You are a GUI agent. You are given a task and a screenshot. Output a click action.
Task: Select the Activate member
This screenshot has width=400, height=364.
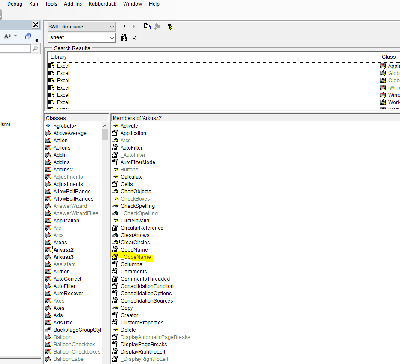[x=129, y=126]
